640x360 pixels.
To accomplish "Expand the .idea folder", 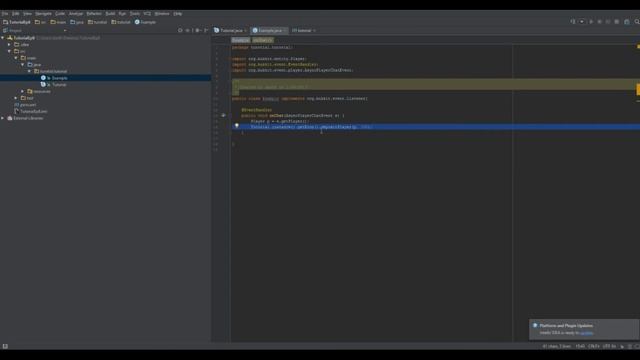I will pos(9,44).
